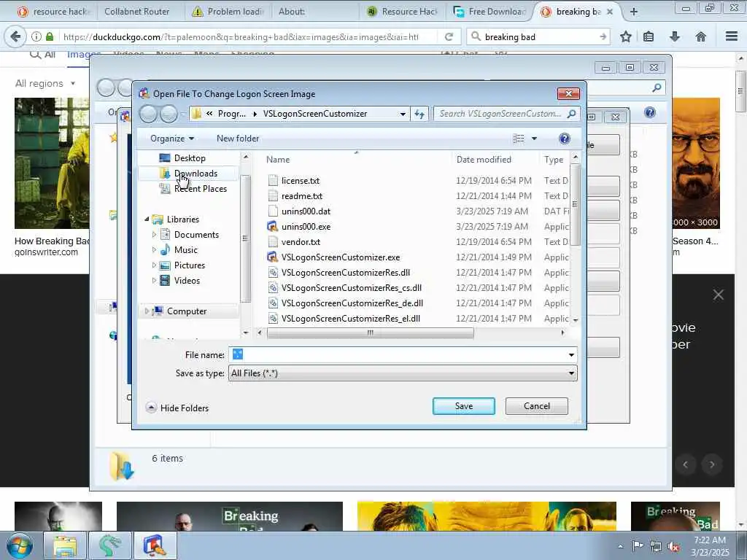
Task: Click the change view icon
Action: 519,138
